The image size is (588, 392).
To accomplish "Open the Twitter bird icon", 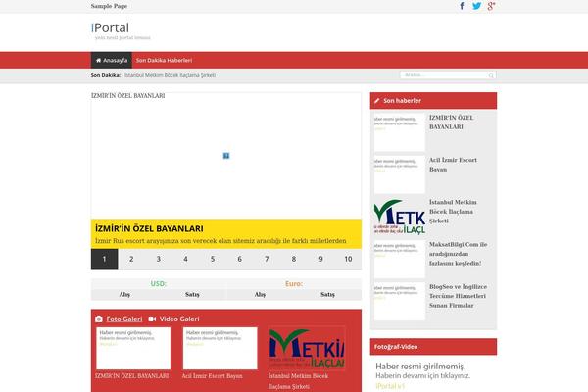I will (476, 6).
